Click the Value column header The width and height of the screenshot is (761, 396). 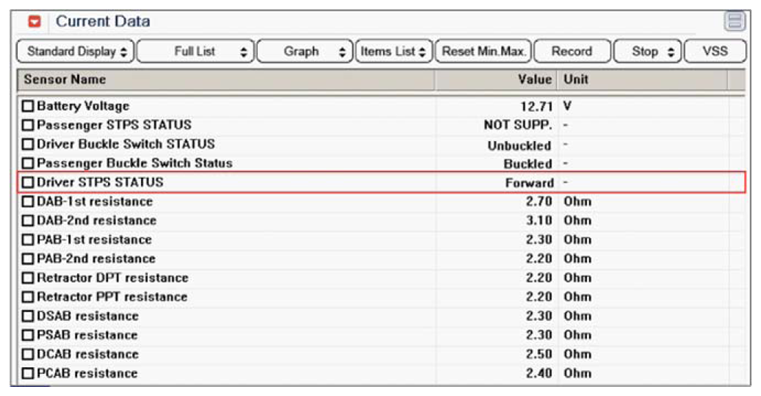496,80
